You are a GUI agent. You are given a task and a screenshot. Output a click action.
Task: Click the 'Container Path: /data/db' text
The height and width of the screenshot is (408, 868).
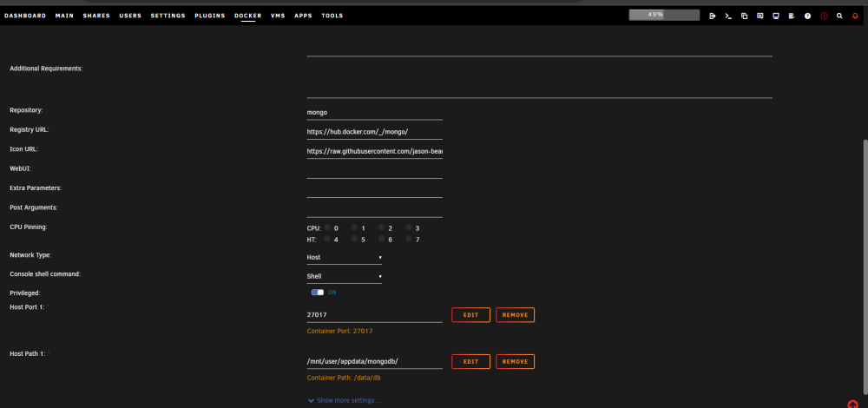344,378
